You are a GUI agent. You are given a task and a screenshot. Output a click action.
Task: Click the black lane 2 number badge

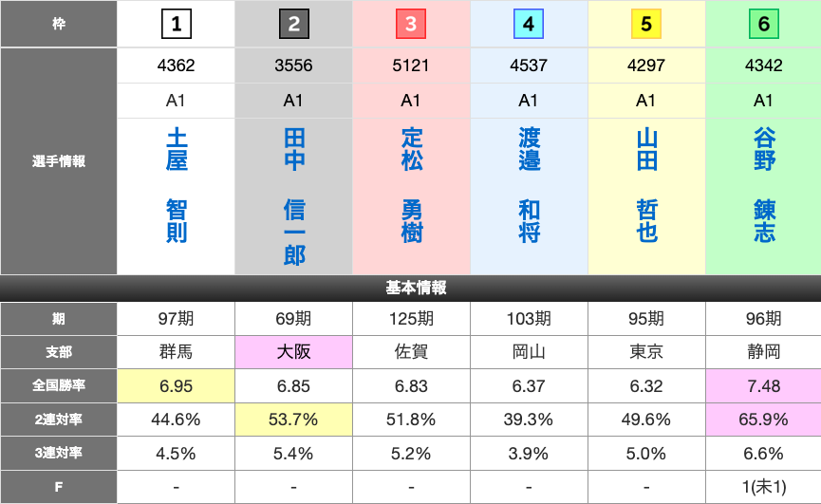pos(293,25)
